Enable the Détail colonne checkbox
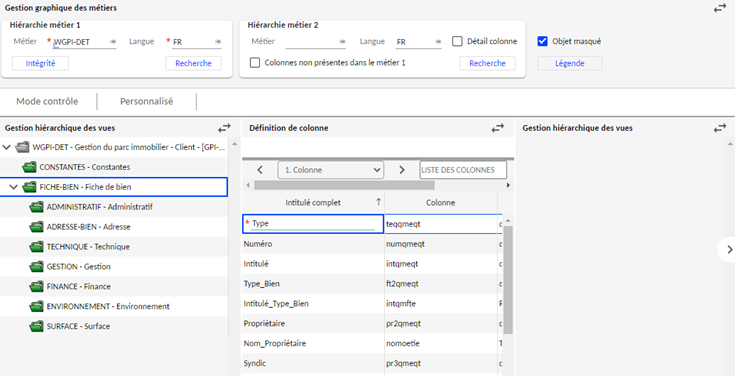This screenshot has width=735, height=376. pyautogui.click(x=457, y=41)
